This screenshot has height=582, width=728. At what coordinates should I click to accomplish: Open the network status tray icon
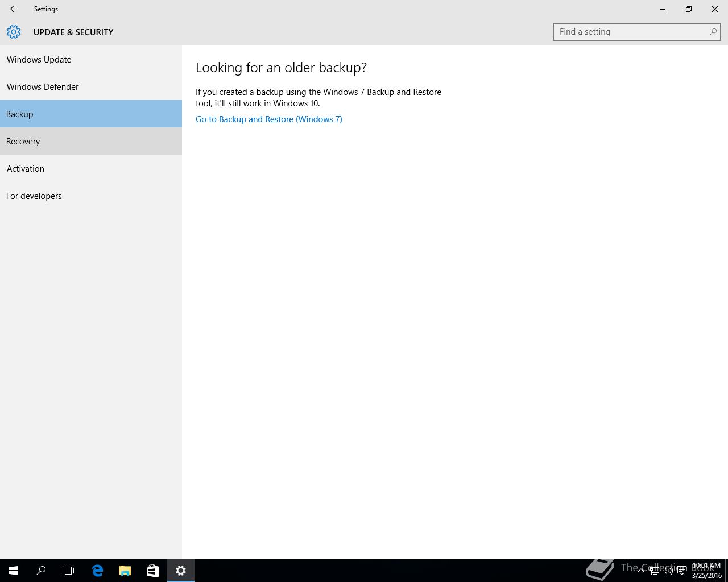click(655, 571)
